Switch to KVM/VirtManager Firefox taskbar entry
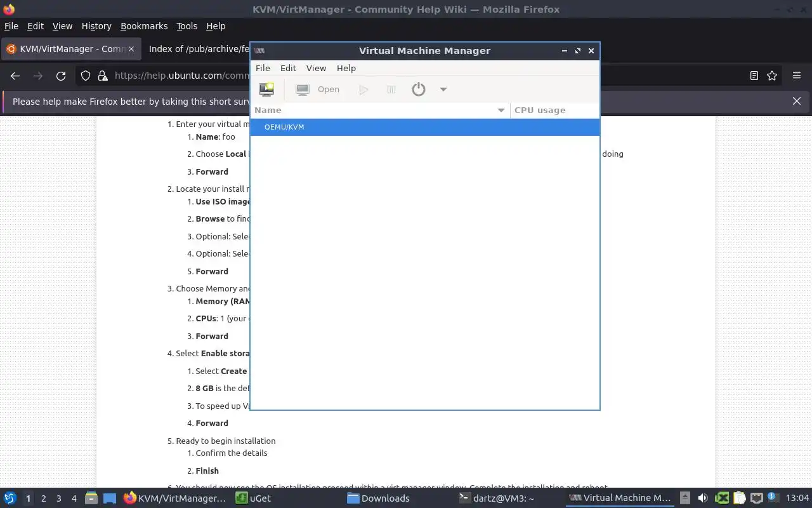The image size is (812, 508). click(175, 498)
